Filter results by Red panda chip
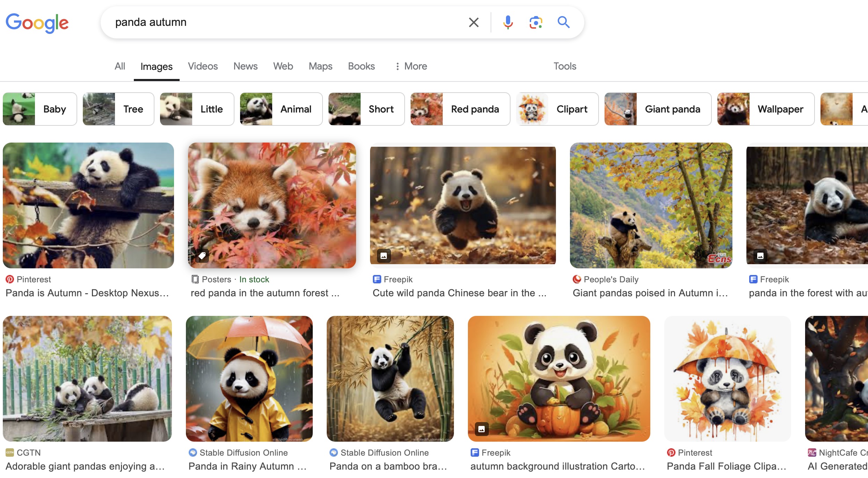This screenshot has height=478, width=868. click(x=460, y=109)
